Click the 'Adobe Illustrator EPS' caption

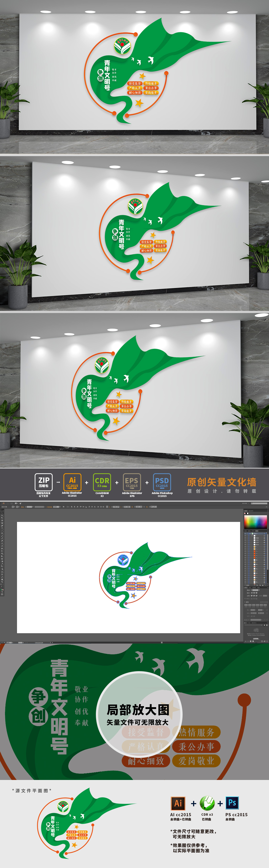(x=132, y=494)
